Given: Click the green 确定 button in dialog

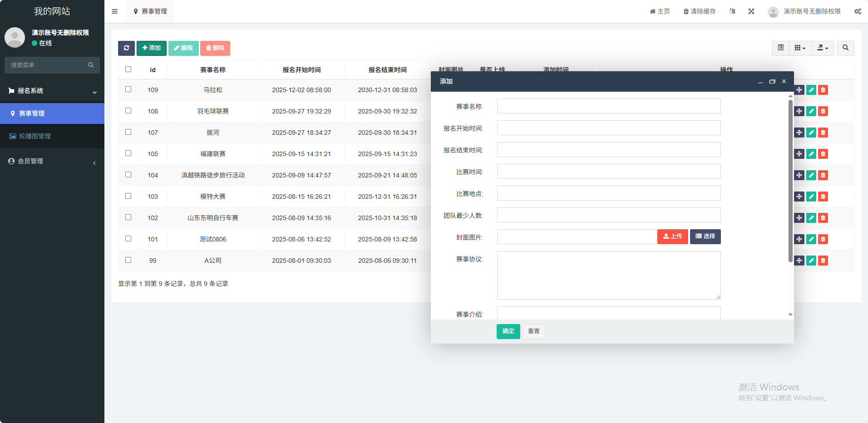Looking at the screenshot, I should [508, 331].
